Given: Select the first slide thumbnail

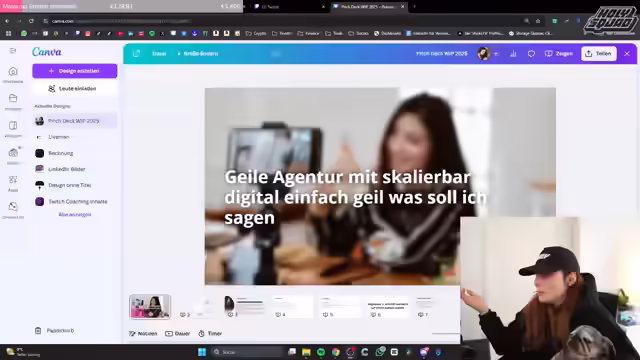Looking at the screenshot, I should (150, 307).
